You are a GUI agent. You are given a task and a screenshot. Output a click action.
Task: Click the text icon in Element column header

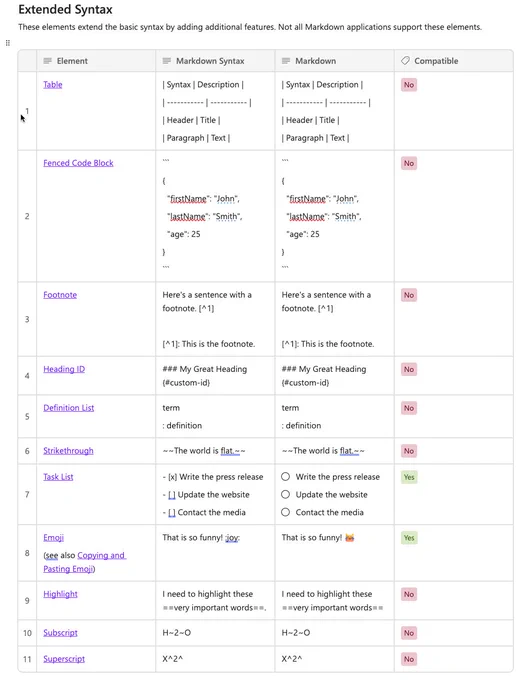[48, 61]
